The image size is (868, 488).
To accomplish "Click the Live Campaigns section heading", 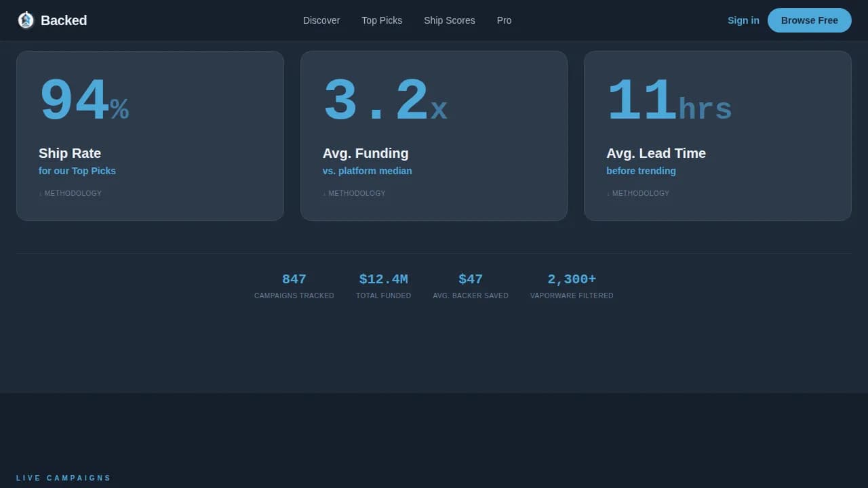I will point(64,478).
